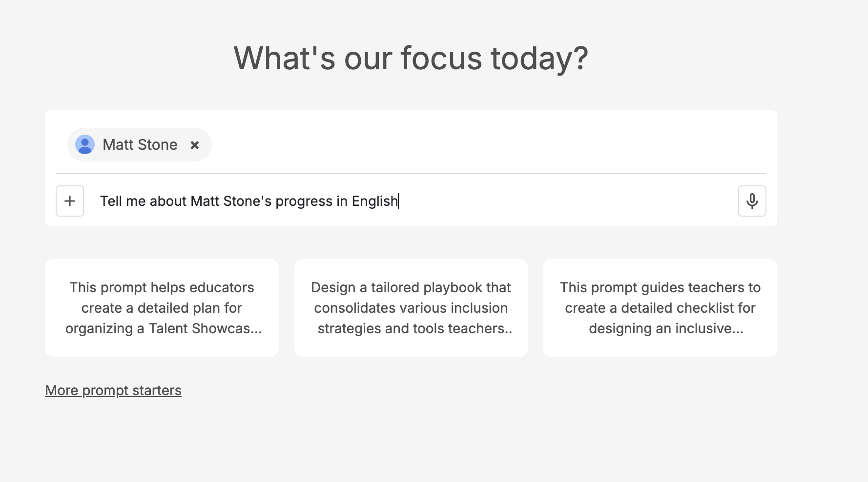Click the plus add-attachment button
Image resolution: width=868 pixels, height=482 pixels.
pyautogui.click(x=70, y=201)
